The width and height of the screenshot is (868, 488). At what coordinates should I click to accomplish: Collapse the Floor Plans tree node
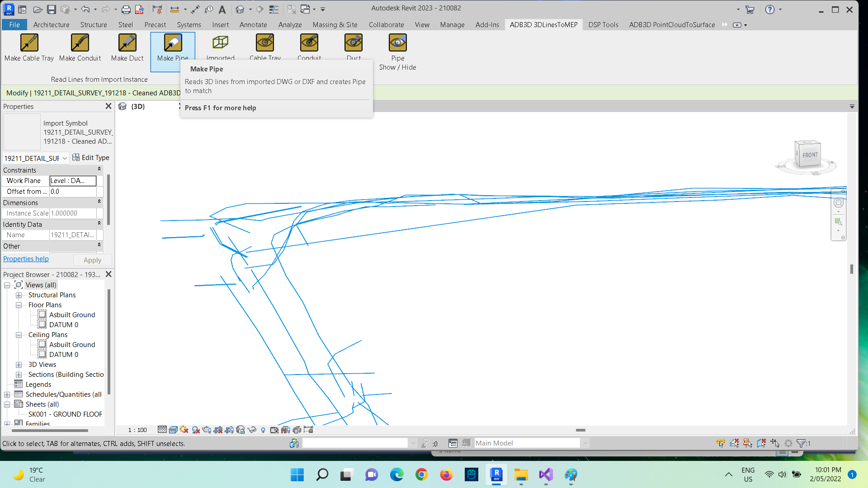(x=19, y=305)
